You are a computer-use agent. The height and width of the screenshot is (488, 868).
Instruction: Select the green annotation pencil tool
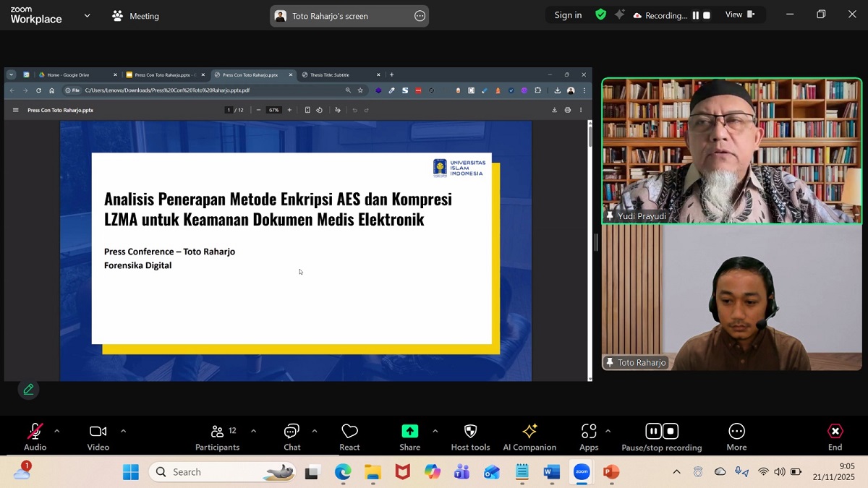pos(28,389)
